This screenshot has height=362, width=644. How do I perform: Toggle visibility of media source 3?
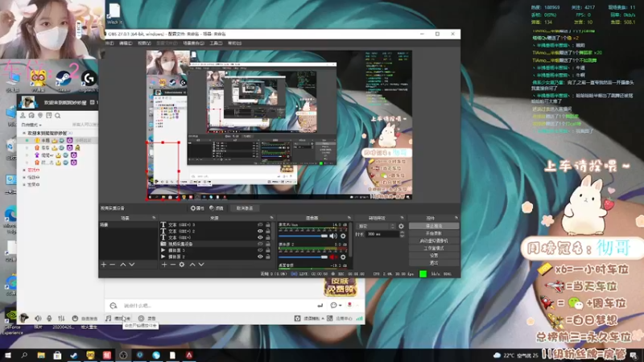(260, 250)
